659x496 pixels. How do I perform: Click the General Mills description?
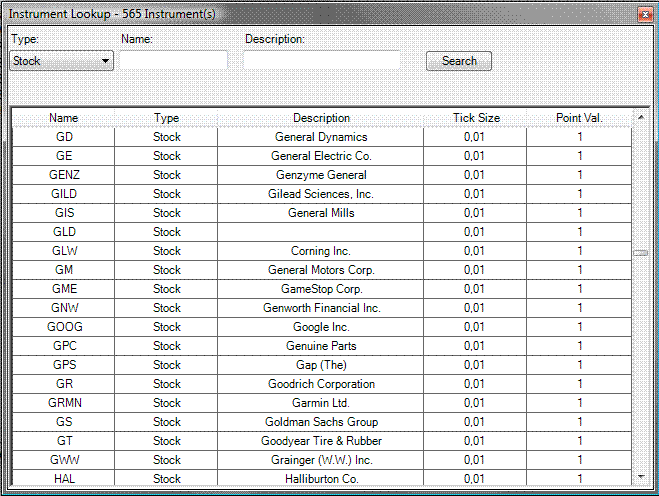(x=321, y=213)
